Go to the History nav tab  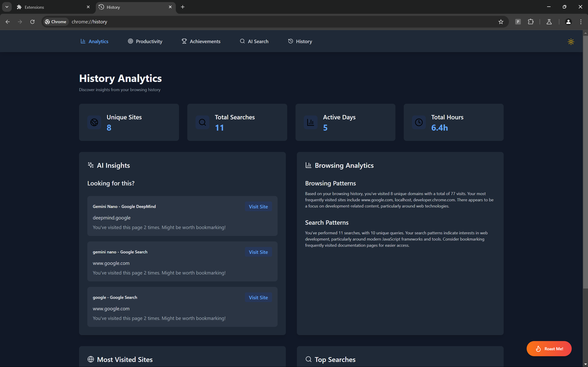300,41
